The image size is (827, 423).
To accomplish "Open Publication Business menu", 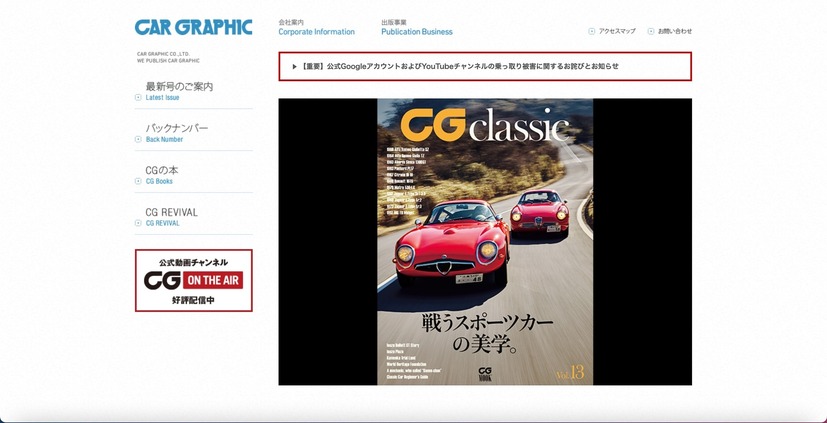I will [x=417, y=32].
